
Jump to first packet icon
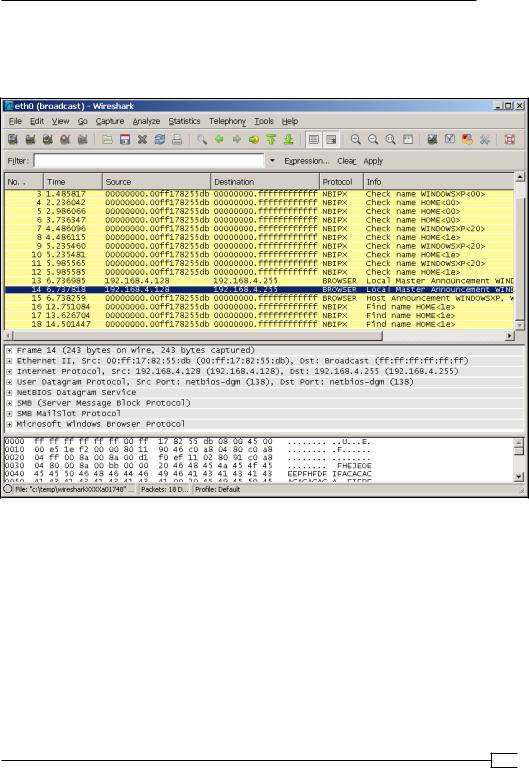pyautogui.click(x=271, y=140)
